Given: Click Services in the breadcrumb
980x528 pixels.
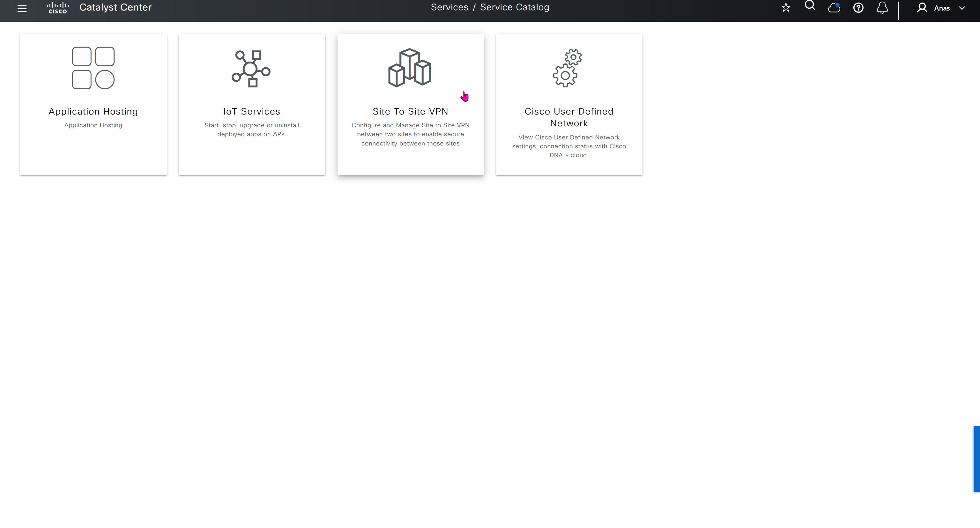Looking at the screenshot, I should [449, 7].
